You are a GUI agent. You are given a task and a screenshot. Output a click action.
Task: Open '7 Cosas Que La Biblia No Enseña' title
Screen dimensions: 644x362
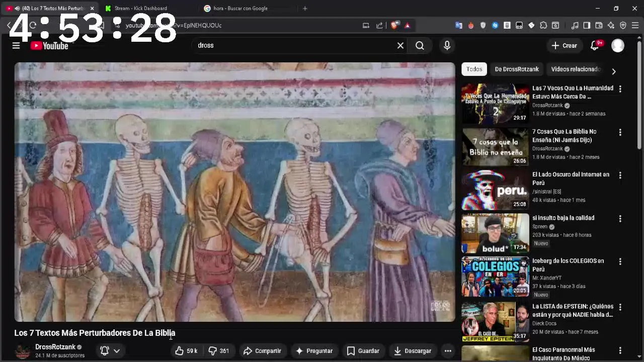(564, 136)
